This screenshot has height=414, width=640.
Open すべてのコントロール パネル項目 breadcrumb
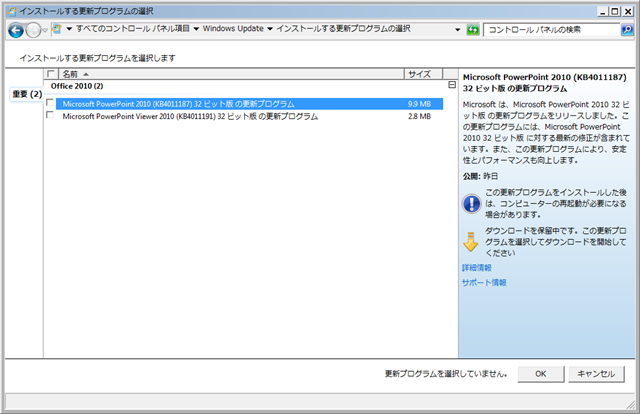click(x=133, y=29)
